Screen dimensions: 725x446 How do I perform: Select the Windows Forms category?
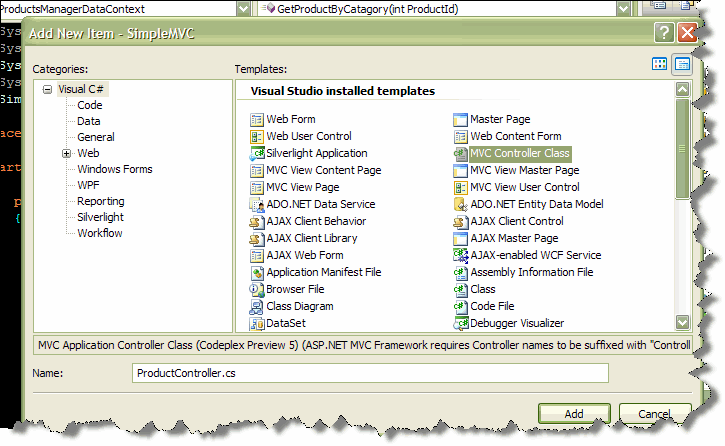(115, 169)
